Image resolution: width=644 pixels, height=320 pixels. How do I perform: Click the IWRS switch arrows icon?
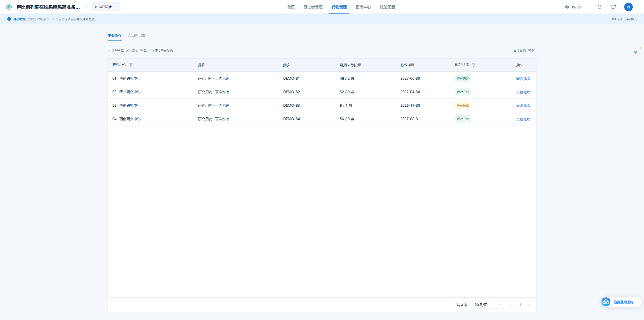567,7
